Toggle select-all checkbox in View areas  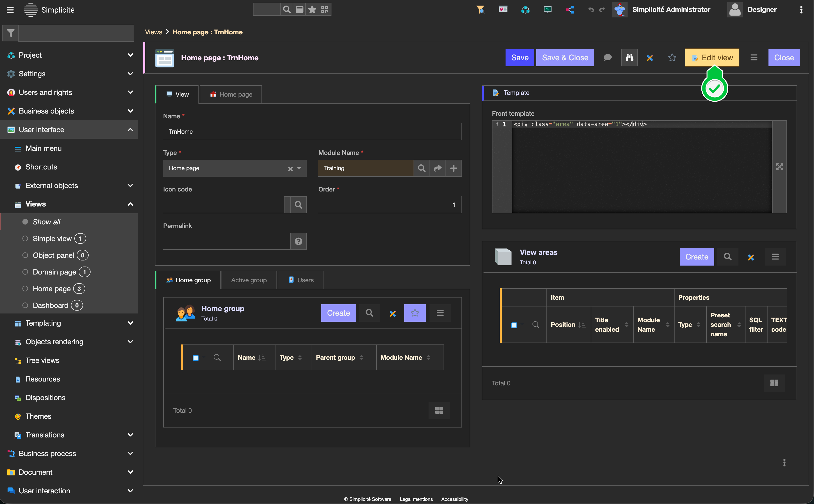(514, 325)
